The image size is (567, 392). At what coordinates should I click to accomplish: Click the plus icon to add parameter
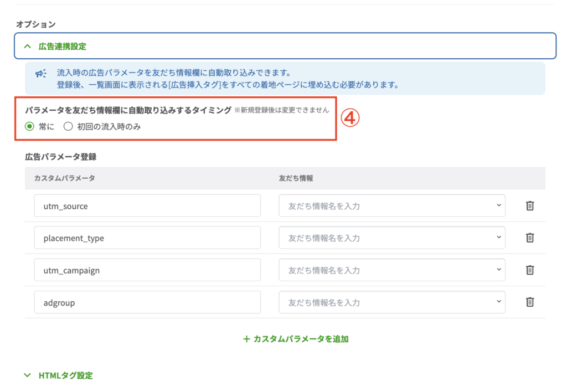[x=246, y=339]
